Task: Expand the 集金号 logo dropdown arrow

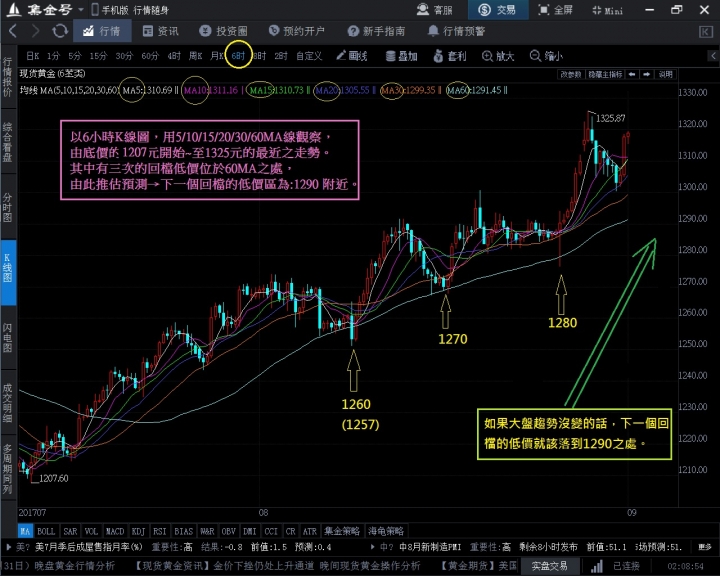Action: pyautogui.click(x=81, y=10)
